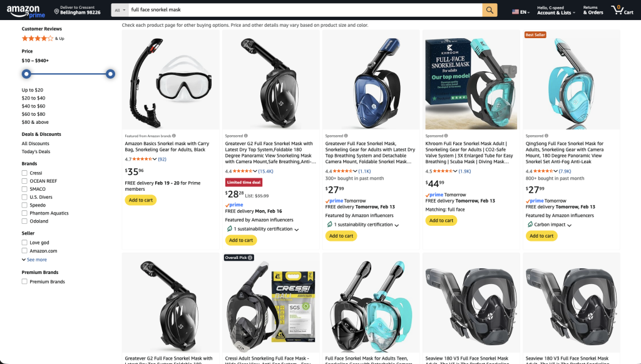
Task: Click info icon beside Featured from Amazon brands
Action: click(x=174, y=136)
